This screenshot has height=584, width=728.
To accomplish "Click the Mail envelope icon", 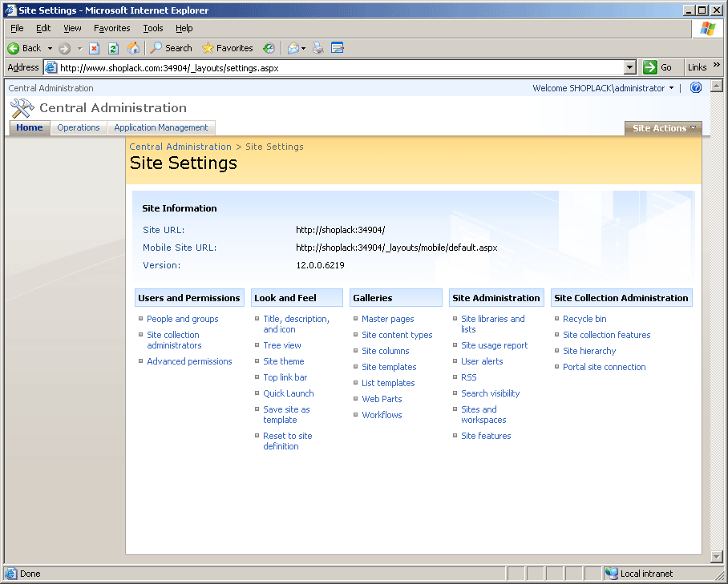I will (293, 48).
